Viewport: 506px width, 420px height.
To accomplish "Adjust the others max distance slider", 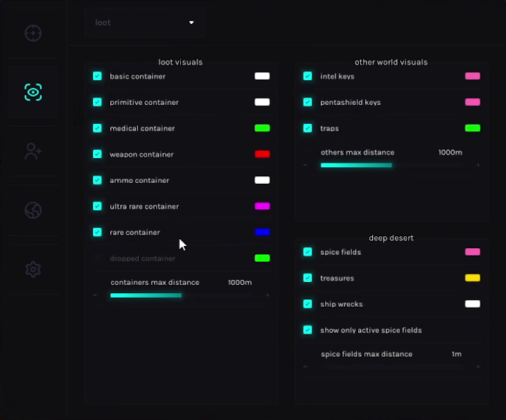I will (390, 165).
